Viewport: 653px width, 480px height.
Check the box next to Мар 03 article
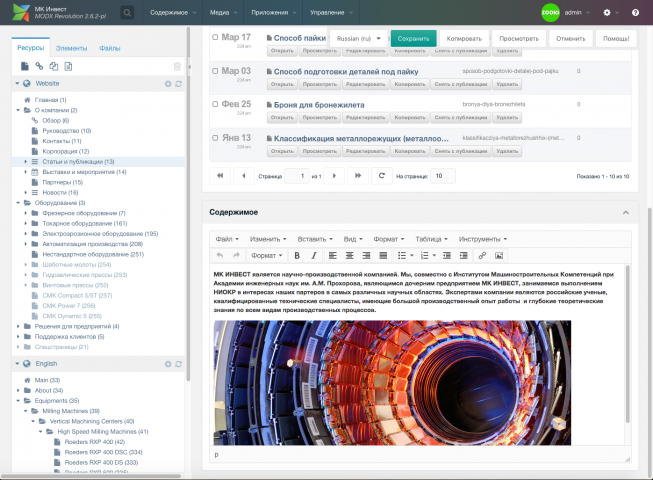215,71
